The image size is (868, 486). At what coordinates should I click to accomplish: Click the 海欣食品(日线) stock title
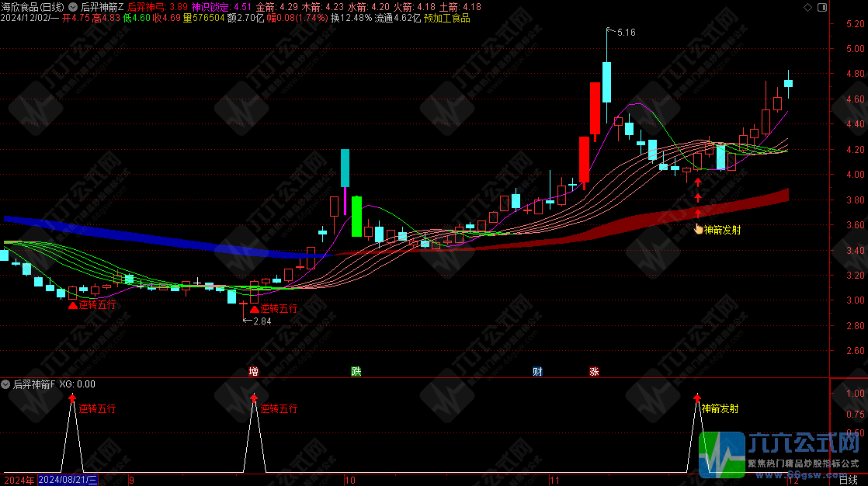(33, 7)
